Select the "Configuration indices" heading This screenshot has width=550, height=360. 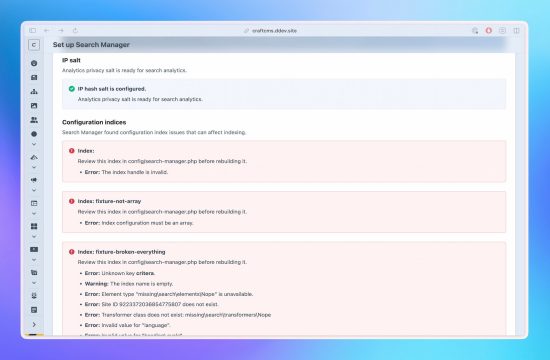click(94, 122)
